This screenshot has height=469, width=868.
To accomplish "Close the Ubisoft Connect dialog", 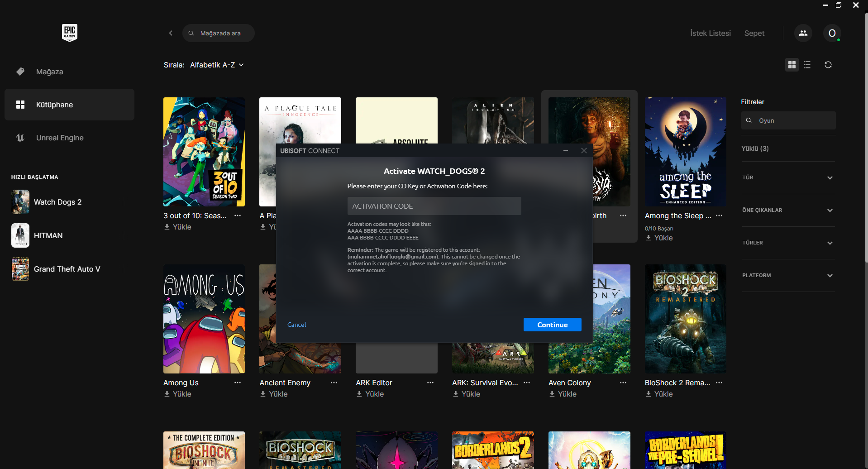I will click(584, 151).
